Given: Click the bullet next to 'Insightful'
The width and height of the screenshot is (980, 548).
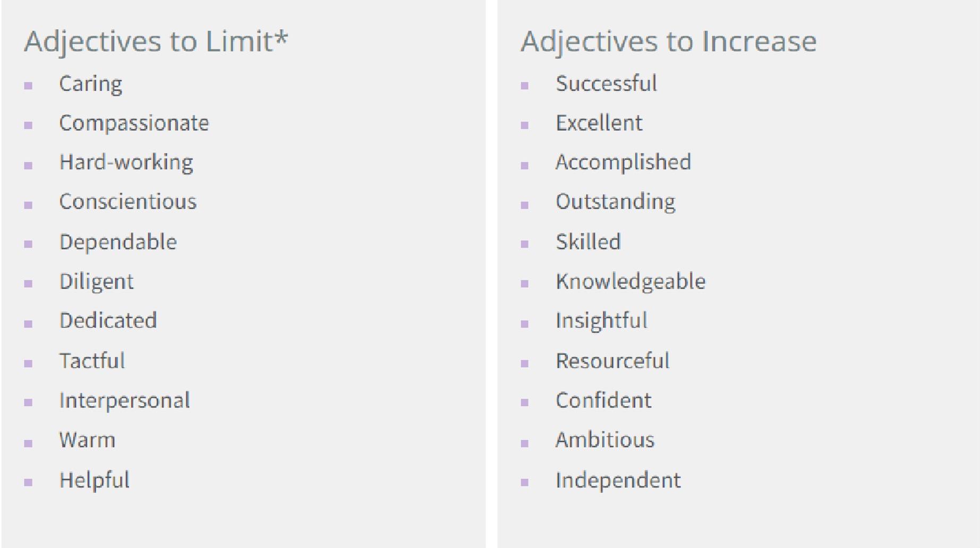Looking at the screenshot, I should (525, 323).
